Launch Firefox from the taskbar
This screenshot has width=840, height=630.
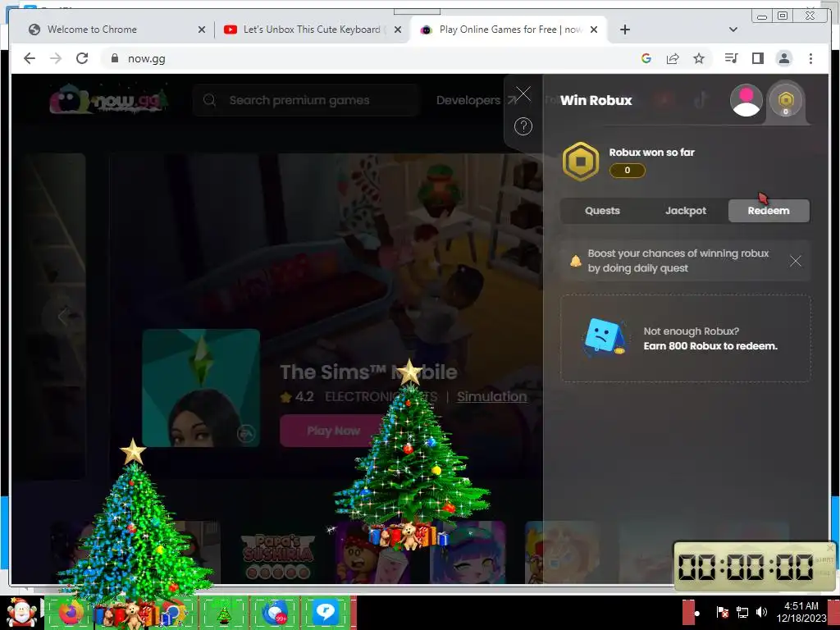tap(71, 612)
